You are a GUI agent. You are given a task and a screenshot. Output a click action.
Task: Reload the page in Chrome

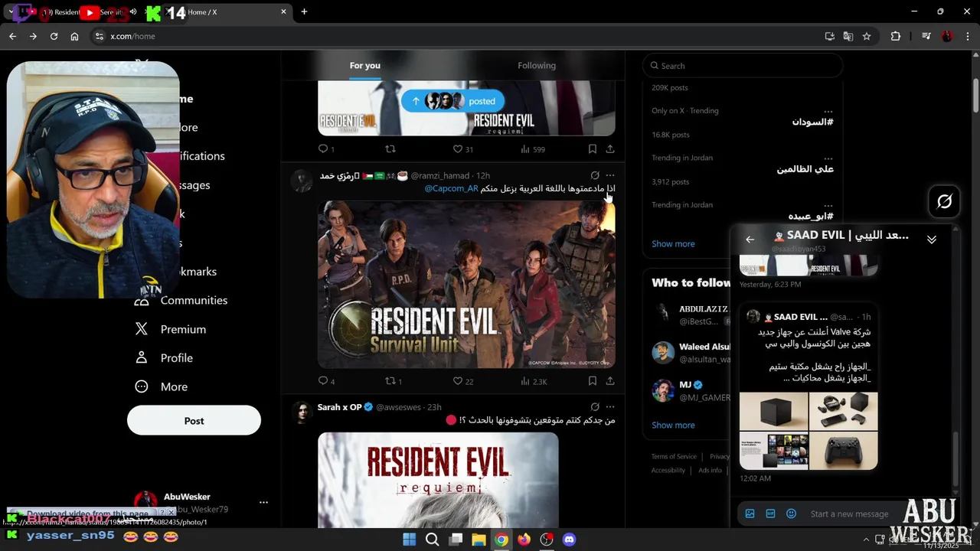click(54, 36)
